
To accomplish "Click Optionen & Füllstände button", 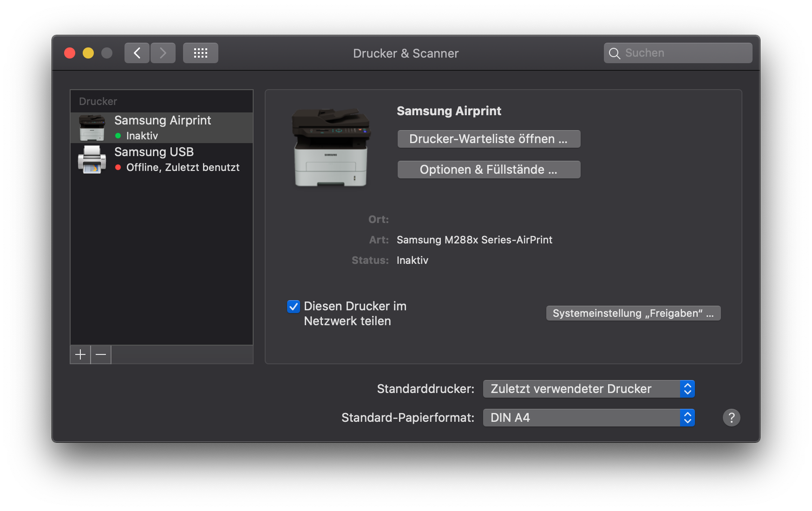I will (489, 170).
